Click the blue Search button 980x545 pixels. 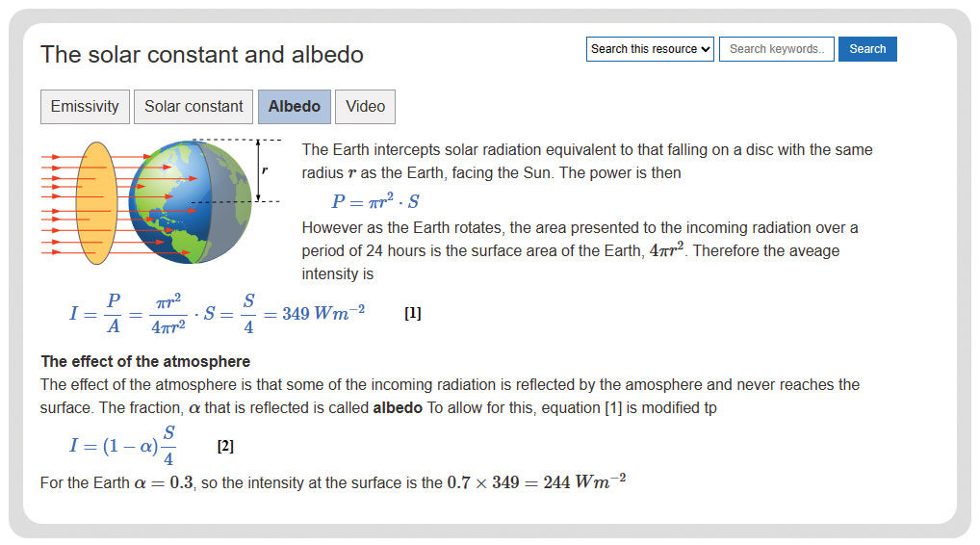(867, 49)
